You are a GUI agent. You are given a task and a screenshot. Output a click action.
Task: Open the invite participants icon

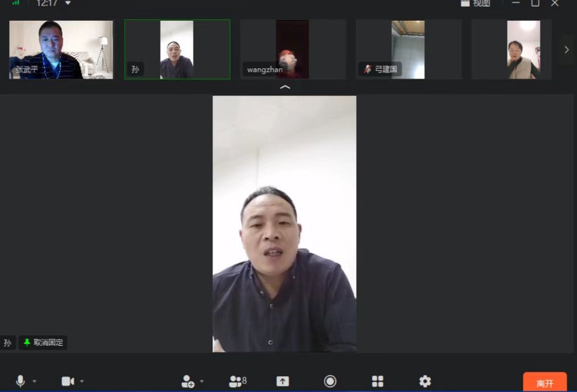(x=187, y=381)
